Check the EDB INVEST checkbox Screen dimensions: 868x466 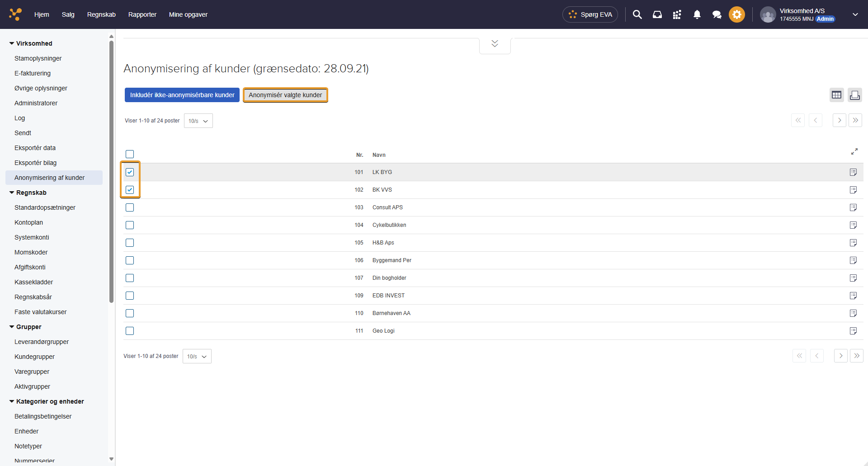tap(130, 296)
